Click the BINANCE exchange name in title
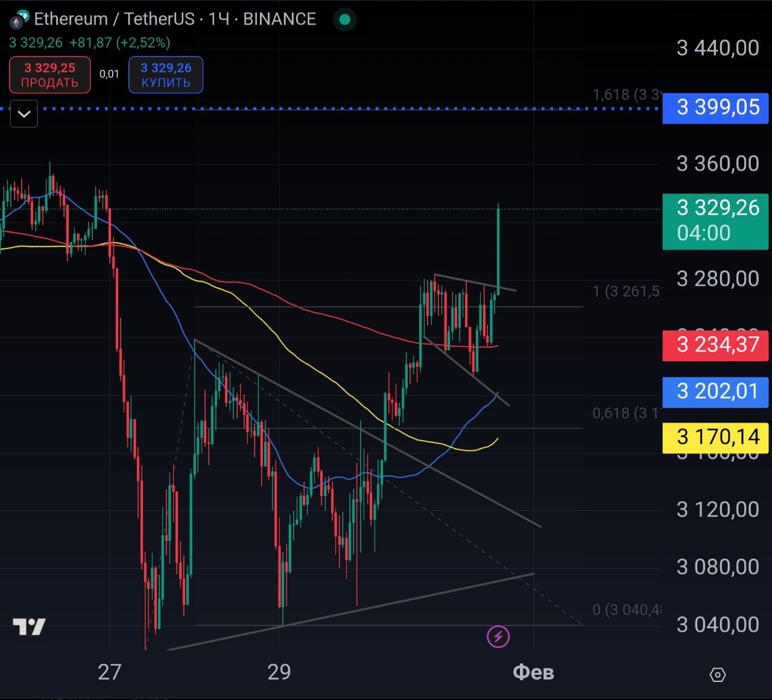 (x=279, y=19)
